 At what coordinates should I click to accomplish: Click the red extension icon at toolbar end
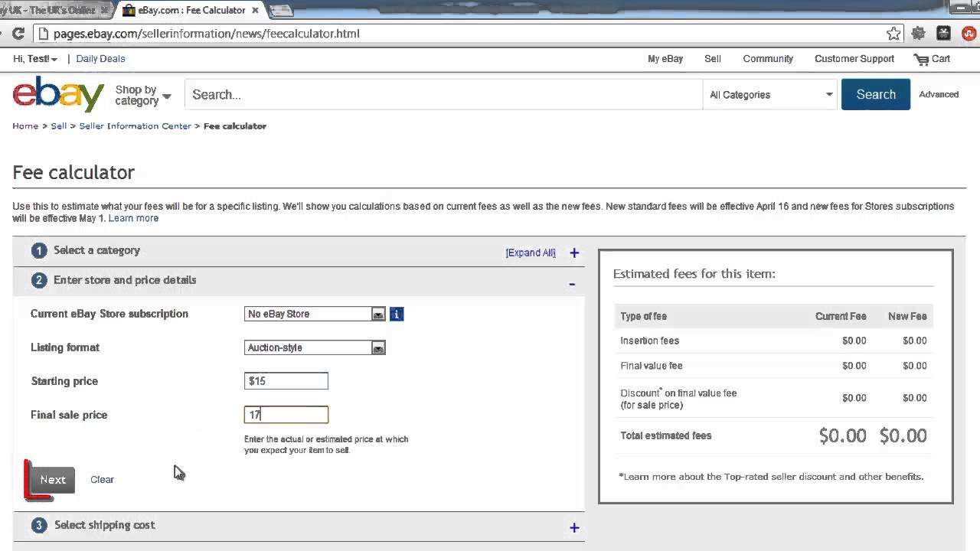969,34
